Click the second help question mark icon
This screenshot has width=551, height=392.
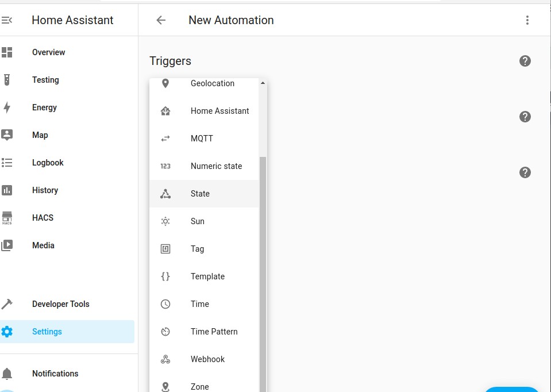click(525, 117)
